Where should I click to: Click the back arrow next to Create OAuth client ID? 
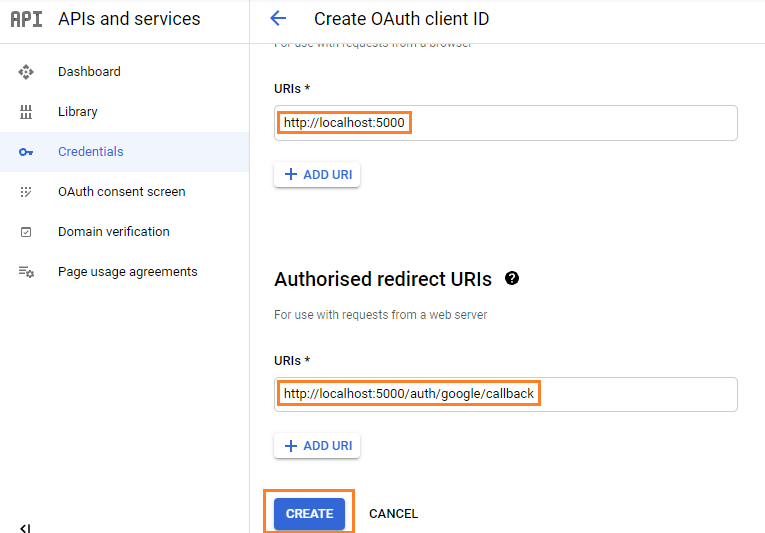pos(278,19)
